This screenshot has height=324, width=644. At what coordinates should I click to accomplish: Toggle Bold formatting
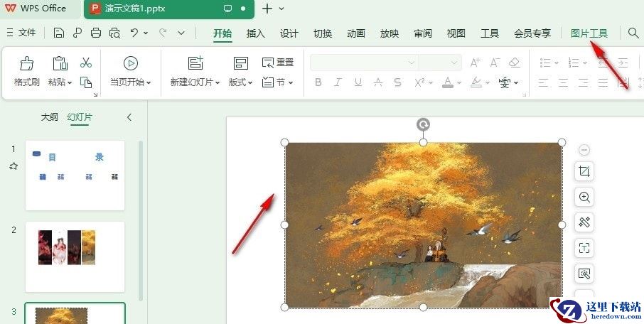coord(318,82)
